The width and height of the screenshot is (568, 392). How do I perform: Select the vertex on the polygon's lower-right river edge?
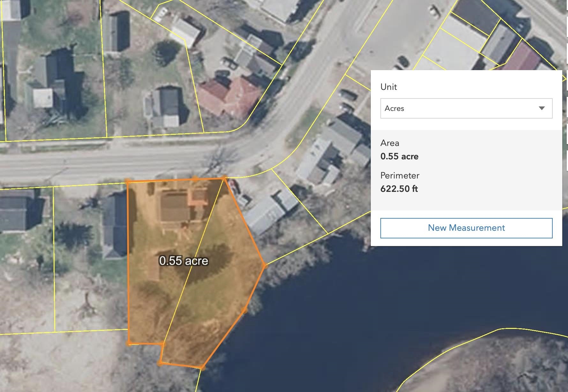(244, 310)
